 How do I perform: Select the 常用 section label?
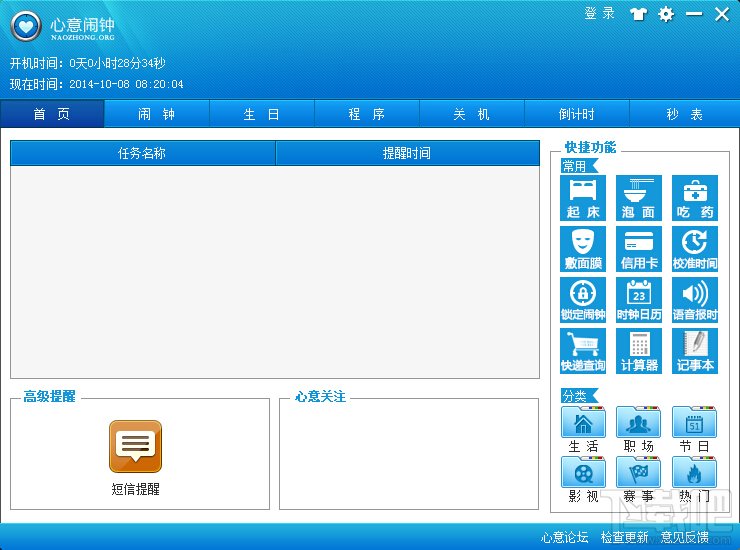578,166
